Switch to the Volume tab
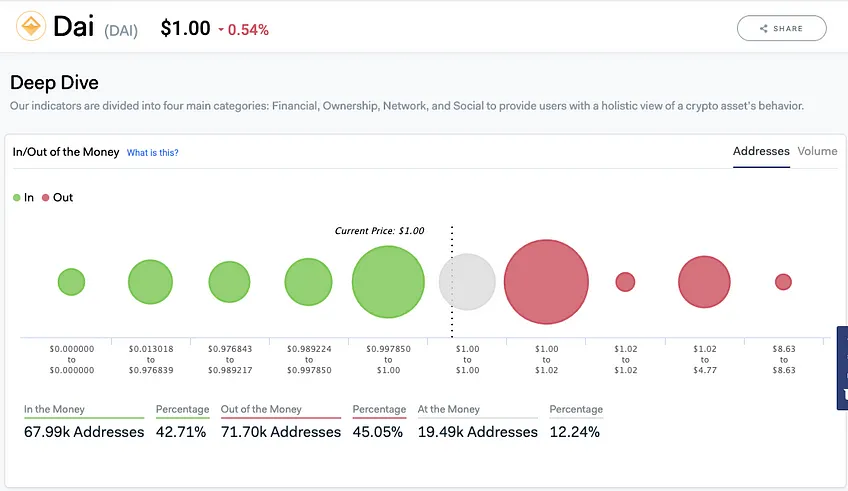Viewport: 848px width, 491px height. [x=817, y=151]
